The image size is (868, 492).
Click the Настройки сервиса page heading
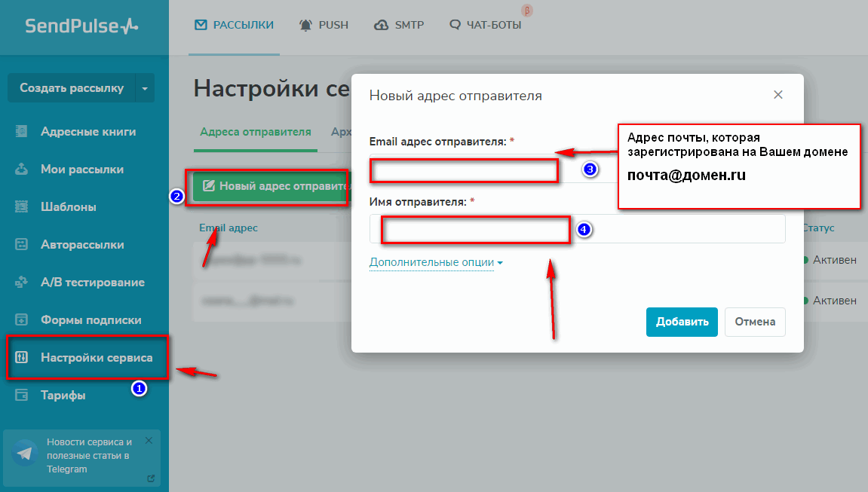click(271, 88)
